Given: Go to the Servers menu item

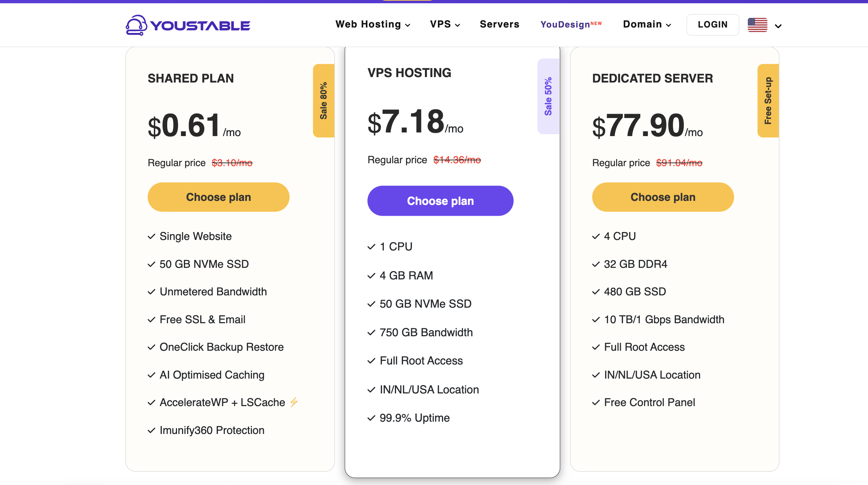Looking at the screenshot, I should 500,24.
